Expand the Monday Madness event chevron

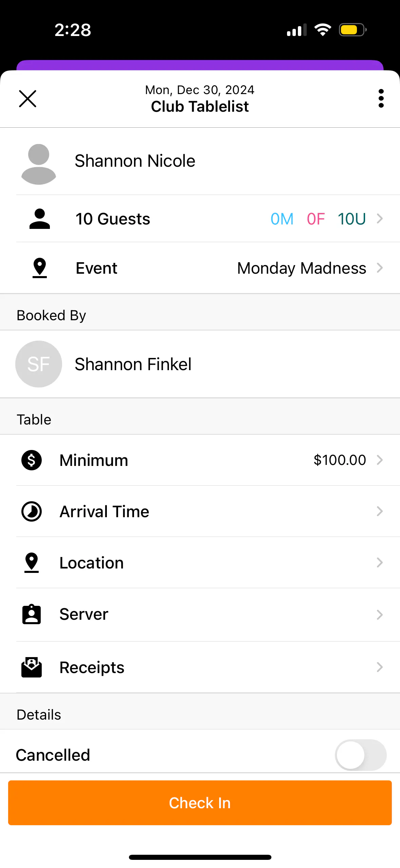(x=380, y=268)
